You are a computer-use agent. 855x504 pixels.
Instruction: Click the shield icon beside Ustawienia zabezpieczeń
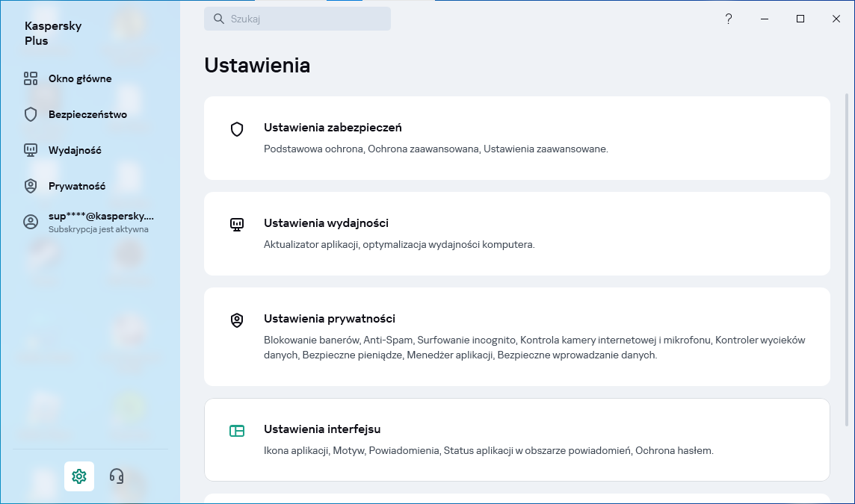(x=237, y=129)
